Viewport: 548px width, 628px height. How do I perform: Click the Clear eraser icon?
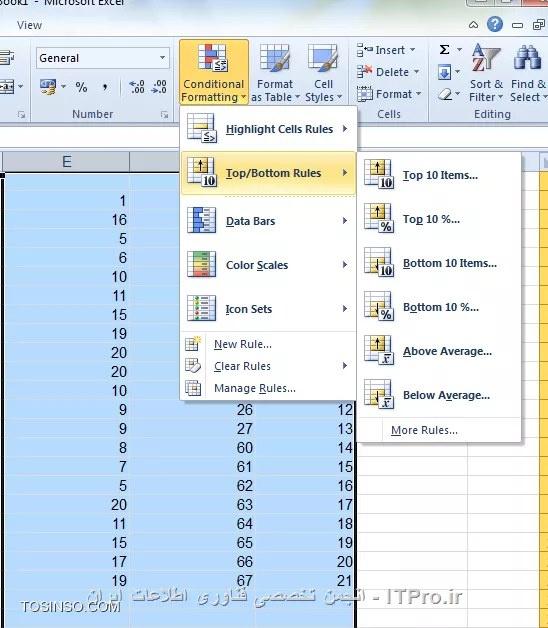pyautogui.click(x=444, y=95)
